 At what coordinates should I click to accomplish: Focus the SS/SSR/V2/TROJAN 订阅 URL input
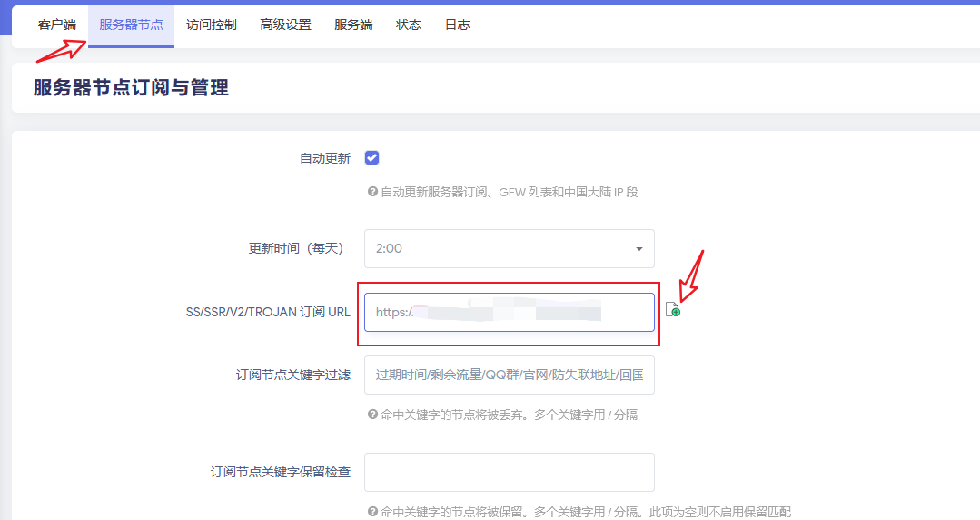509,312
